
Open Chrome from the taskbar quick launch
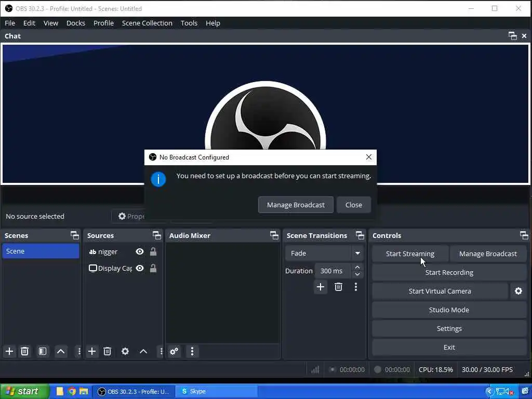72,392
